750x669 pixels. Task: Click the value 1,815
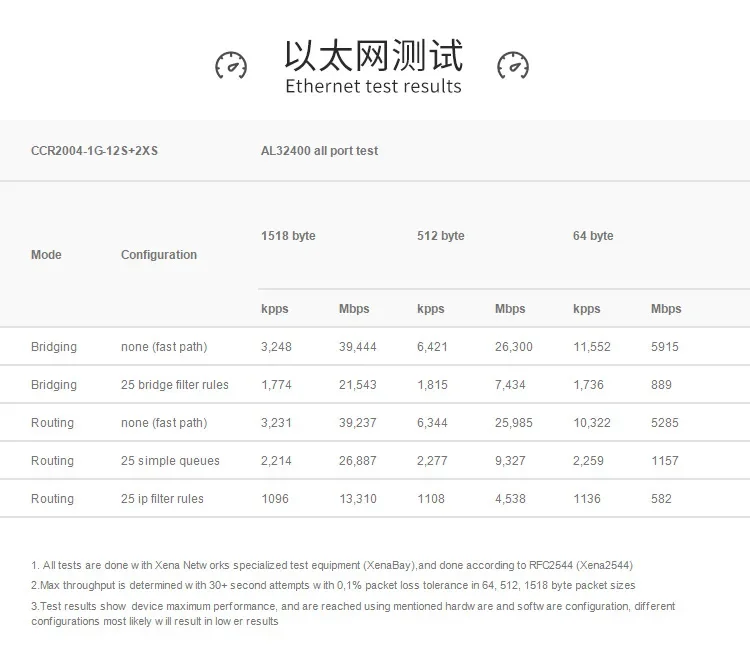(432, 385)
